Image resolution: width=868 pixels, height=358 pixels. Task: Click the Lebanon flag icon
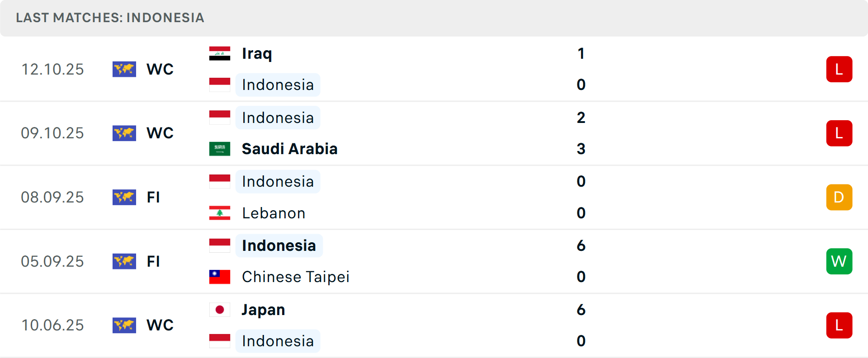(220, 213)
